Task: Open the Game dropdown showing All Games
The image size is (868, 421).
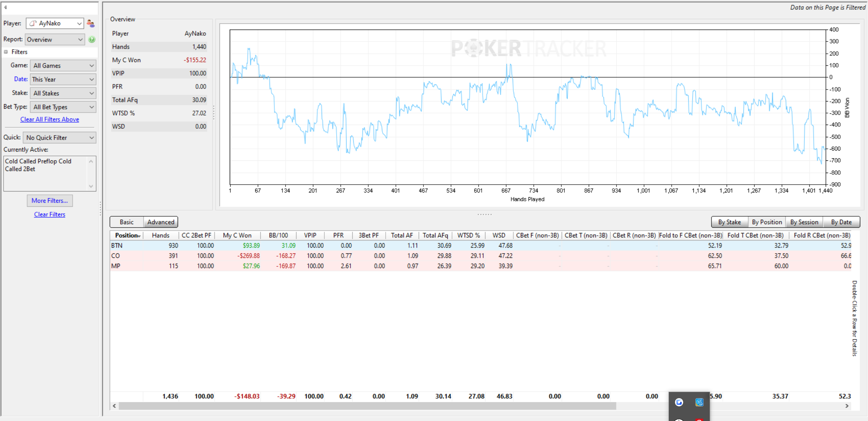Action: tap(63, 65)
